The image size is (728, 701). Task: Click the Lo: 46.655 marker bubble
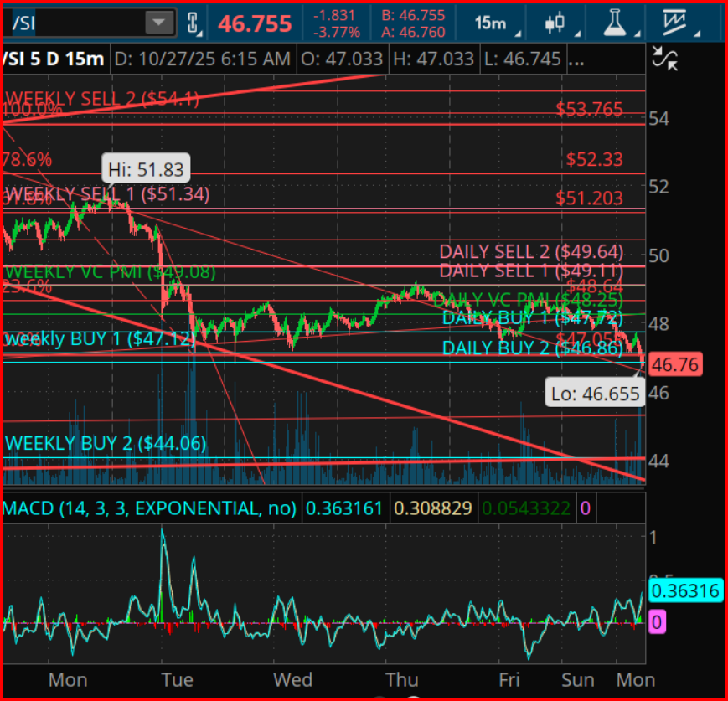click(x=595, y=392)
